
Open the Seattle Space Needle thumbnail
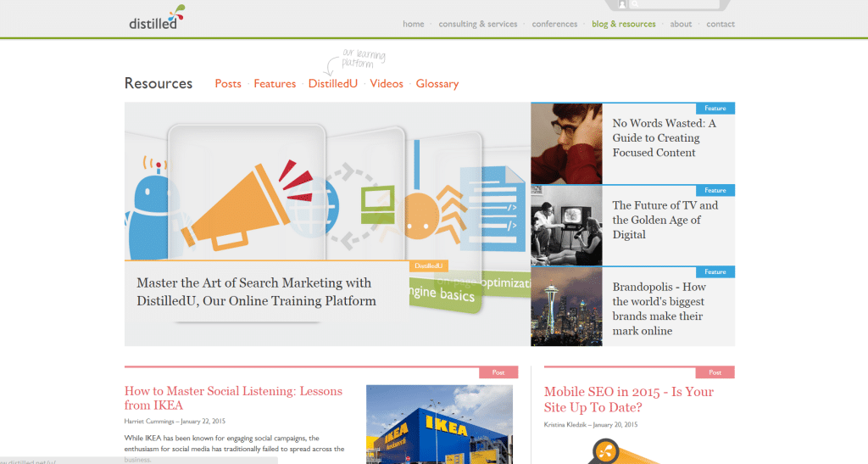coord(566,307)
